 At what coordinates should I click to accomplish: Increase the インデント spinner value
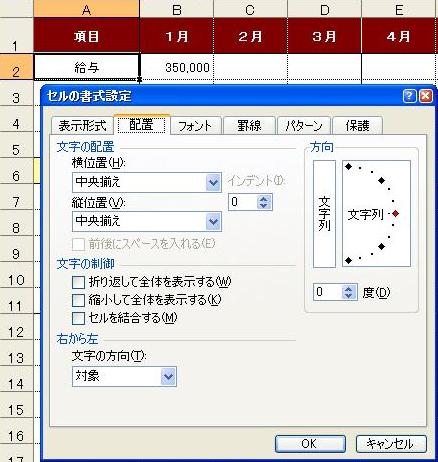click(264, 198)
